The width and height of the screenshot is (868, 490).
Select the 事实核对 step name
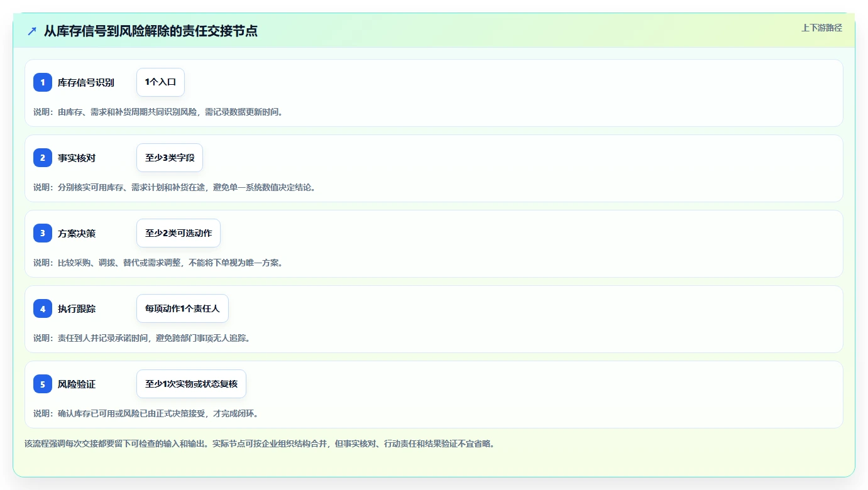click(77, 158)
